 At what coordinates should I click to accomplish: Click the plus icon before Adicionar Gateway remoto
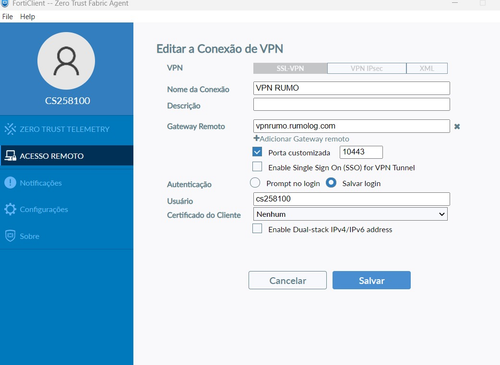coord(256,138)
